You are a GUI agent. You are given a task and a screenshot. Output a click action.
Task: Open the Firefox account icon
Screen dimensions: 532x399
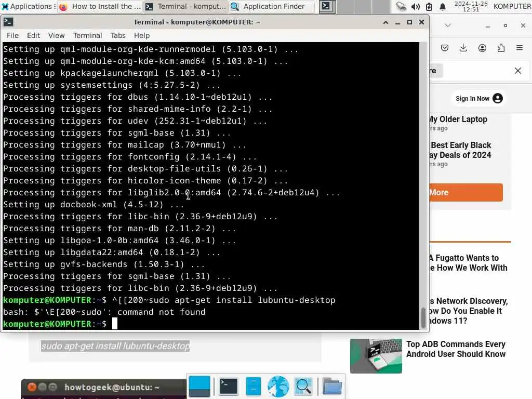[x=482, y=48]
